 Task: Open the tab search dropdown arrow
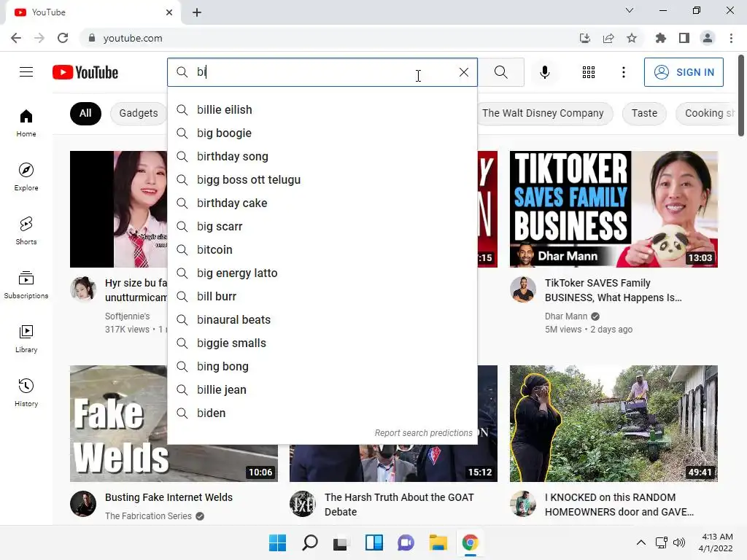pyautogui.click(x=630, y=10)
